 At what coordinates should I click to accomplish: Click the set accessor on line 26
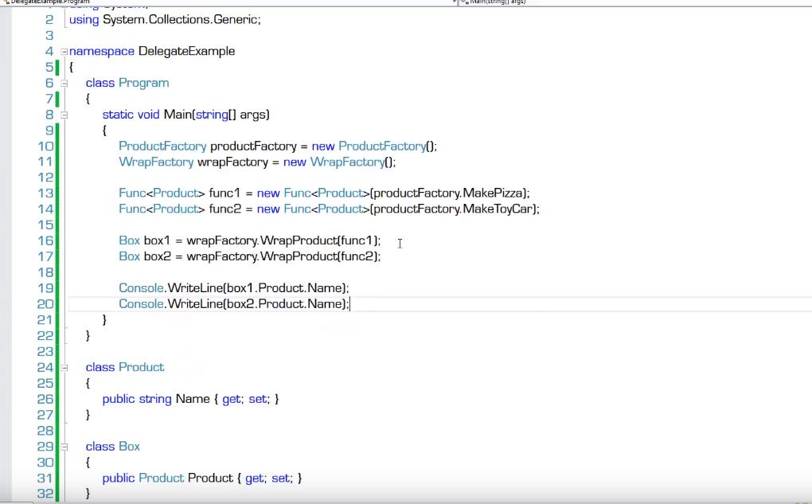coord(258,400)
